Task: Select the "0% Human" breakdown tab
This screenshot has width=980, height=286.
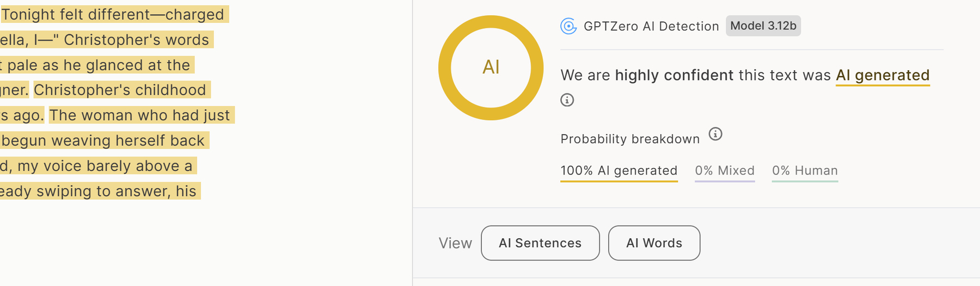Action: pos(804,171)
